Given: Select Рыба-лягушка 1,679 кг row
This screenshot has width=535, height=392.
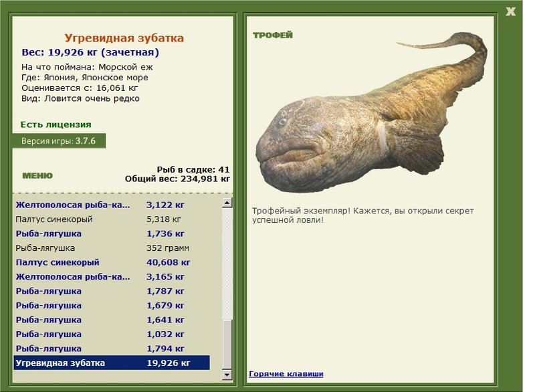Looking at the screenshot, I should click(112, 305).
